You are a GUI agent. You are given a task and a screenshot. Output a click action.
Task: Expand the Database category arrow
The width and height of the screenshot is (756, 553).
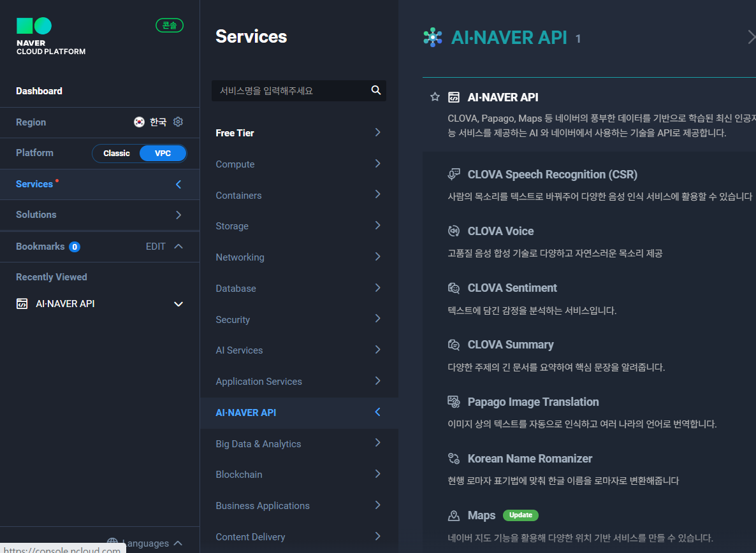pos(377,287)
